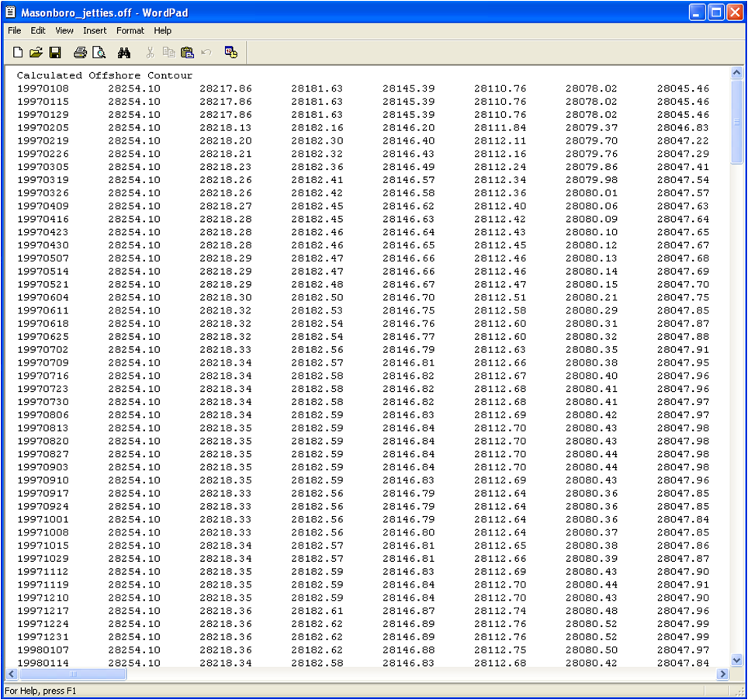The width and height of the screenshot is (748, 700).
Task: Open a file via folder icon
Action: point(36,53)
